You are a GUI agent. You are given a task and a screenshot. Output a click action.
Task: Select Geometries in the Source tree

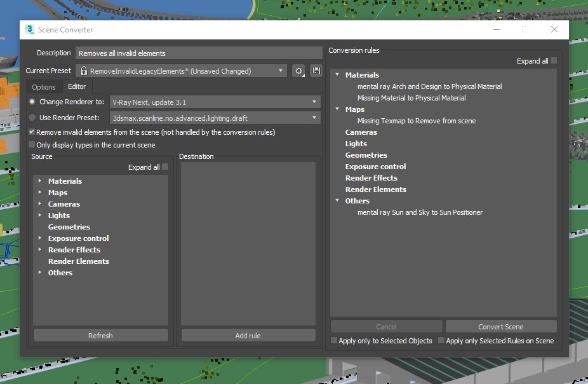click(69, 227)
